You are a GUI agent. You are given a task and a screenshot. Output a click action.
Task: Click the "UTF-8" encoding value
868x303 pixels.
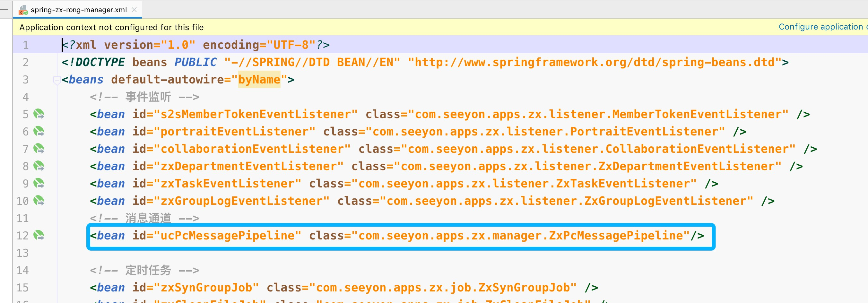[291, 45]
